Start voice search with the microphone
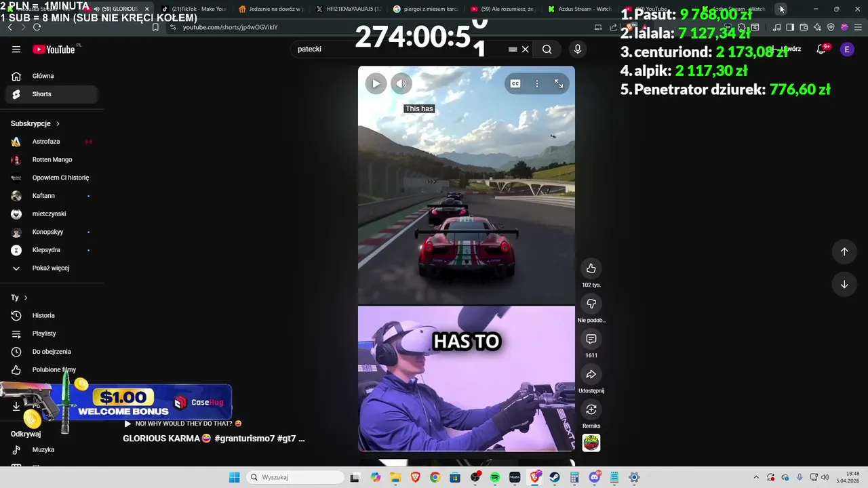Image resolution: width=868 pixels, height=488 pixels. tap(578, 49)
